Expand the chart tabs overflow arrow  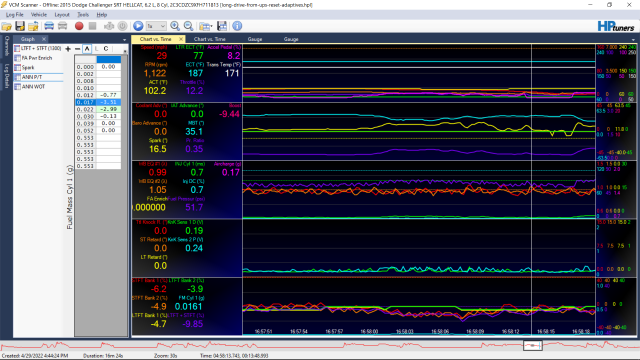pos(633,40)
